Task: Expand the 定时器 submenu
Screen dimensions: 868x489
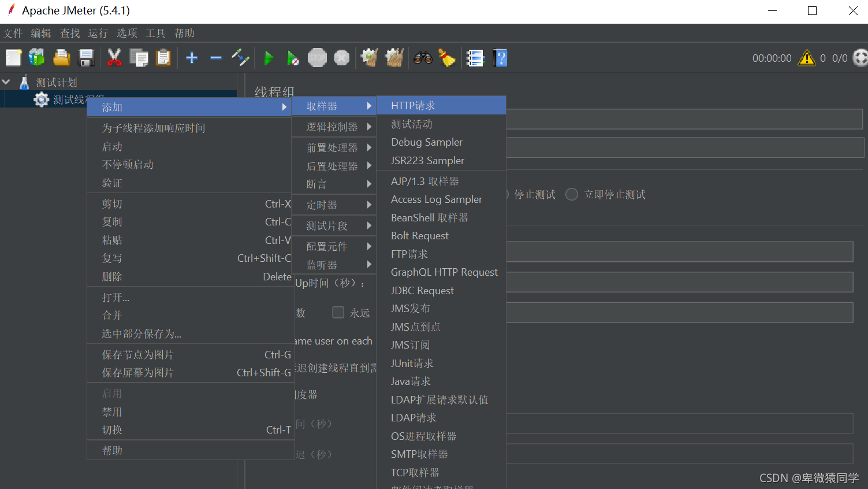Action: click(x=334, y=205)
